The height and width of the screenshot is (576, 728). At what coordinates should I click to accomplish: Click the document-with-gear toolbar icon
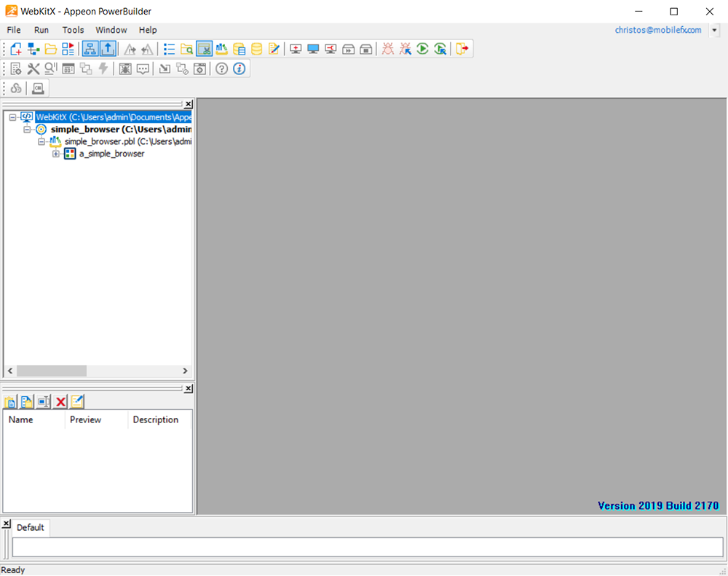click(16, 68)
